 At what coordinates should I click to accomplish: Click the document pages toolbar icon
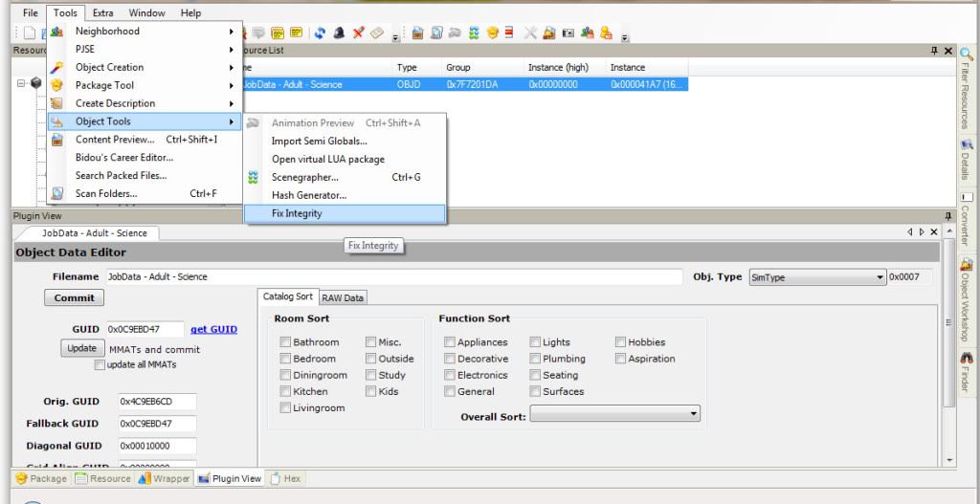click(436, 33)
